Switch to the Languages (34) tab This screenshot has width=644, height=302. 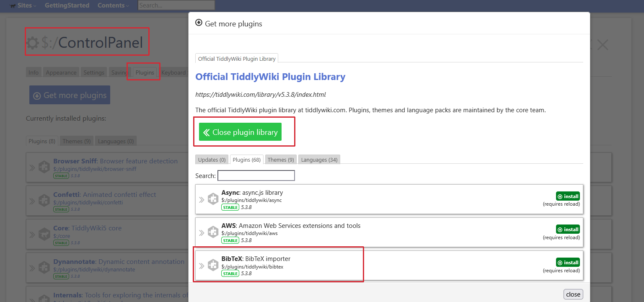click(319, 160)
